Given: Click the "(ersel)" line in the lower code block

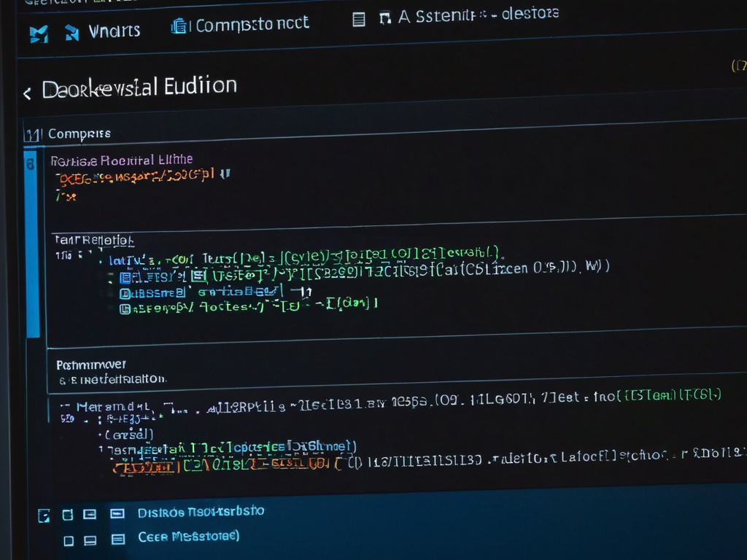Looking at the screenshot, I should pyautogui.click(x=127, y=435).
